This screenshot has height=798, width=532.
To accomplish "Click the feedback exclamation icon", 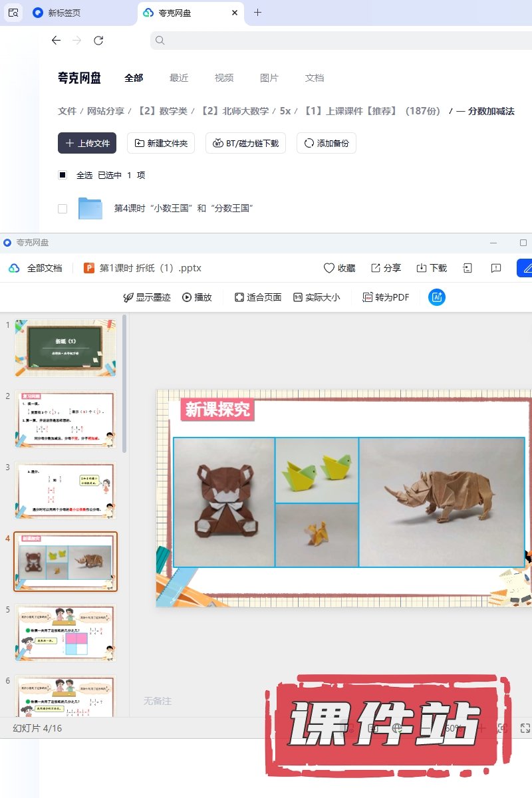I will (x=495, y=268).
